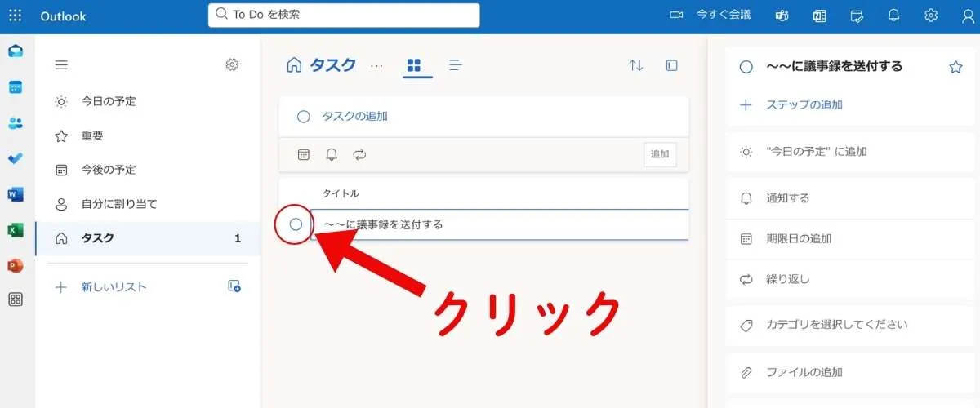Set due date calendar icon for new task
980x408 pixels.
pyautogui.click(x=303, y=154)
